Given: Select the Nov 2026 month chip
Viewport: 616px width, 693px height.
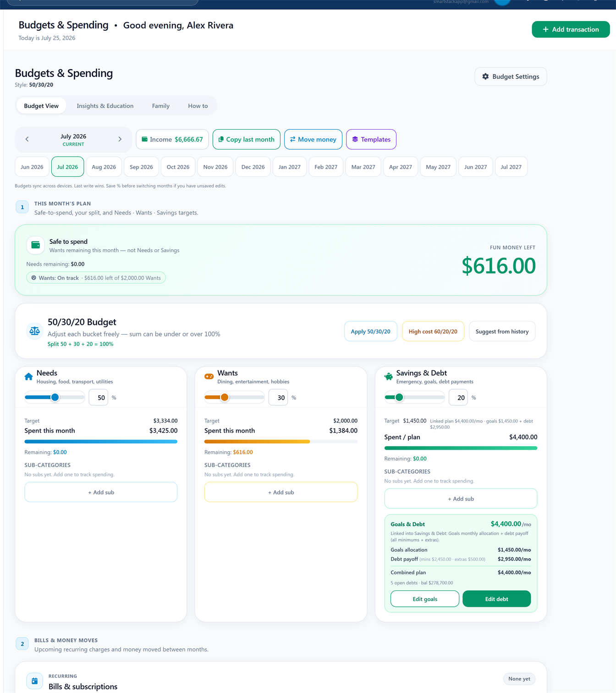Looking at the screenshot, I should 215,167.
